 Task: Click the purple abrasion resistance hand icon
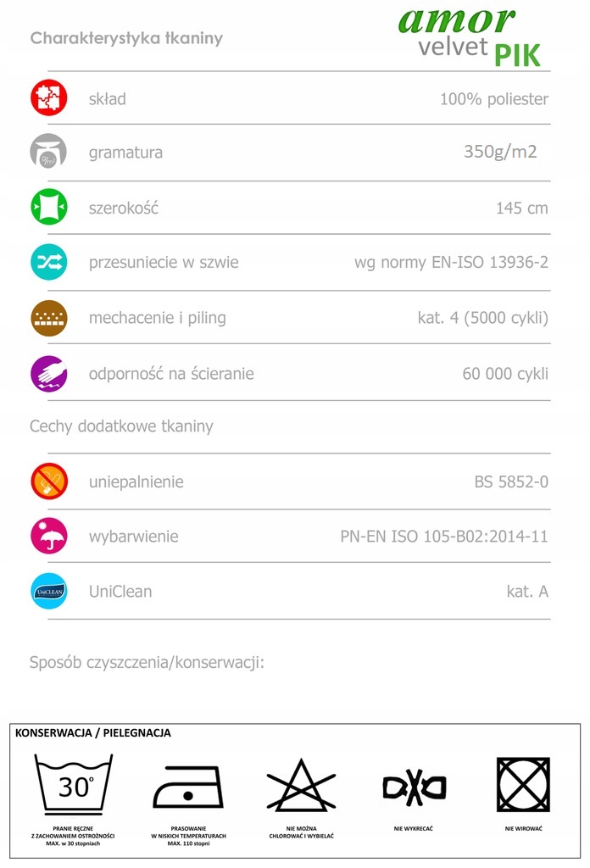[x=48, y=373]
